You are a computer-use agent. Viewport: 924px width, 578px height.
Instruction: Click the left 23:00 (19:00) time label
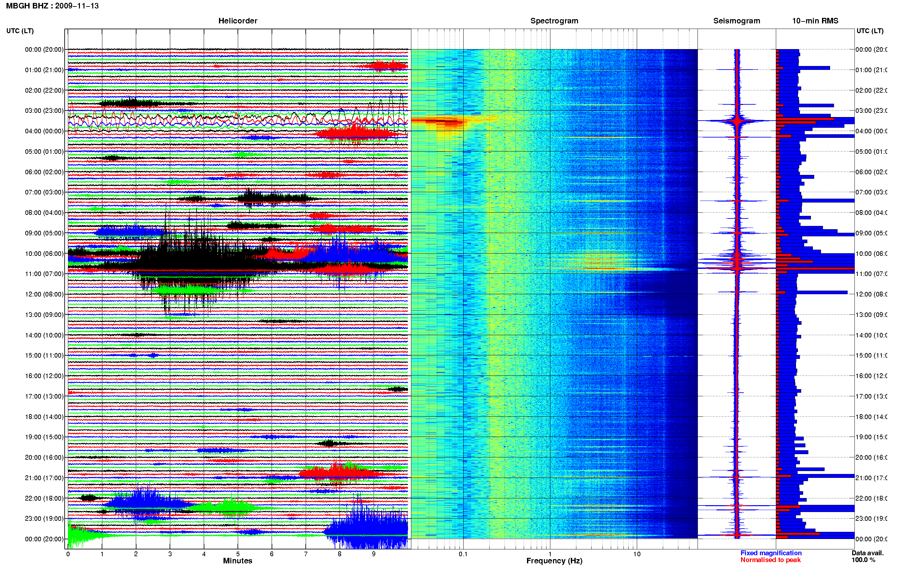click(44, 519)
